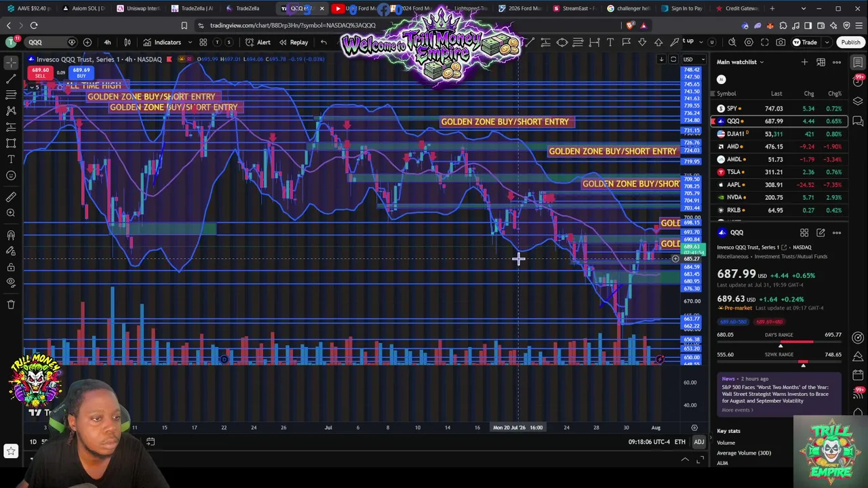
Task: Open the chart layout grid selector
Action: point(203,42)
